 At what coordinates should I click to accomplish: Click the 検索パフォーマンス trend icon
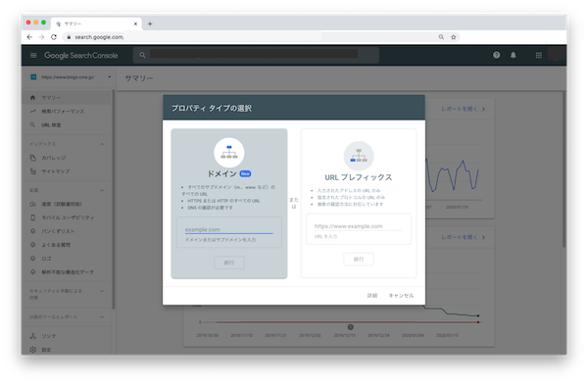pos(32,112)
